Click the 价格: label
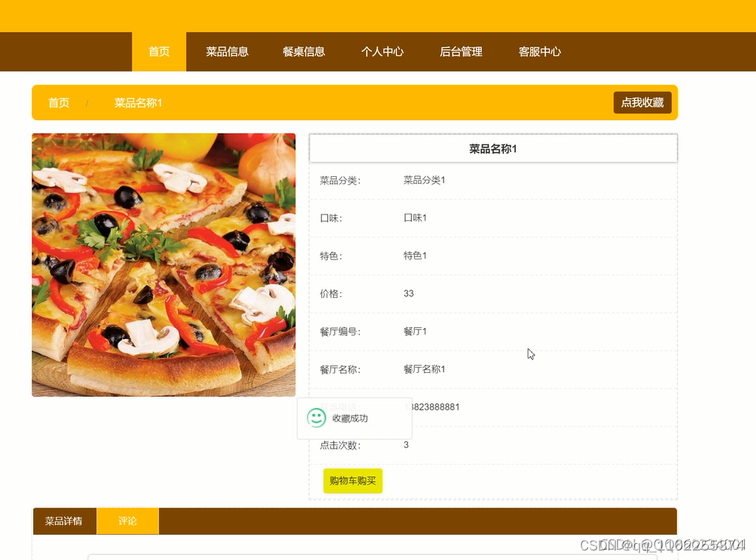 tap(332, 294)
